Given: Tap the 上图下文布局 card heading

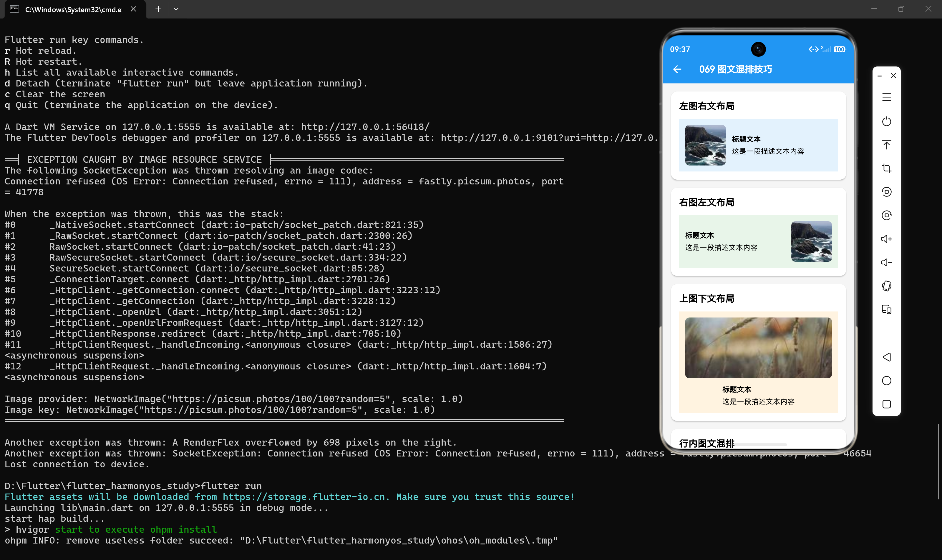Looking at the screenshot, I should (x=706, y=299).
